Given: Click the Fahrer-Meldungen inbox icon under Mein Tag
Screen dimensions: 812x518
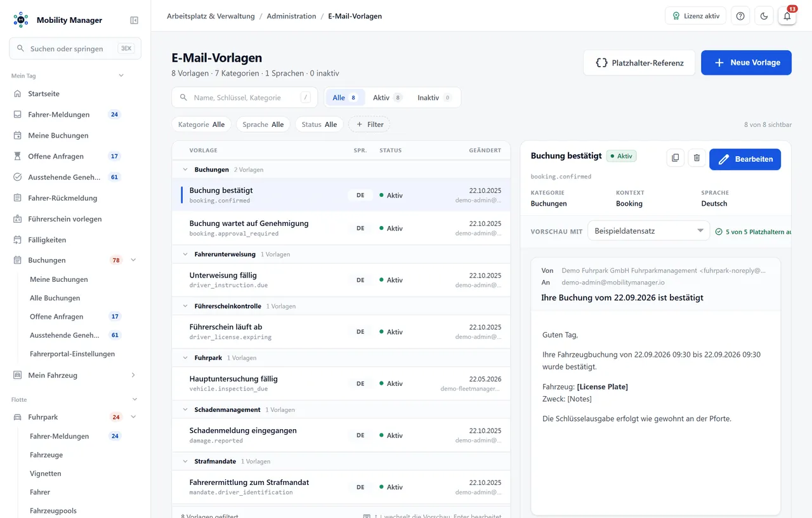Looking at the screenshot, I should pyautogui.click(x=18, y=115).
